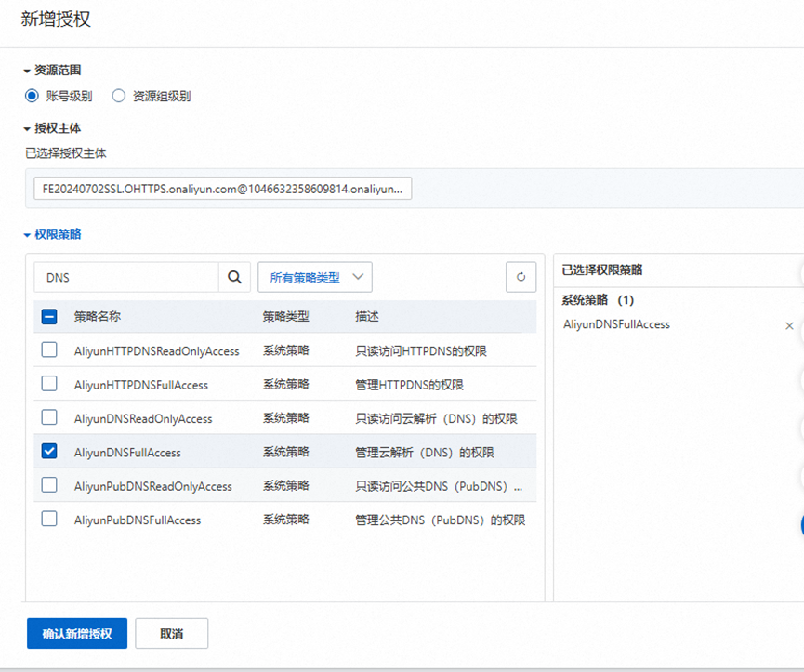Check AliyunHTTPDNSFullAccess policy checkbox
The width and height of the screenshot is (804, 672).
pyautogui.click(x=49, y=384)
